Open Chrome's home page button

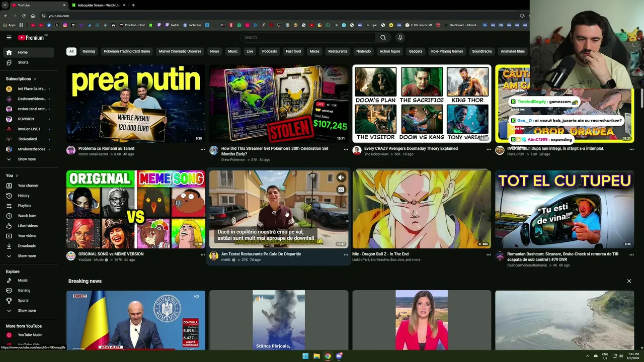[33, 16]
